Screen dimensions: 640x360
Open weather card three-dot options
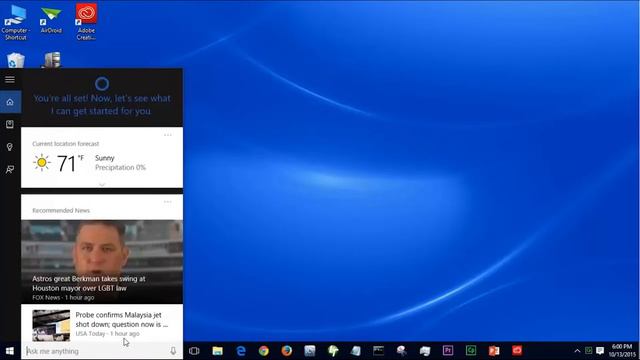pos(168,135)
